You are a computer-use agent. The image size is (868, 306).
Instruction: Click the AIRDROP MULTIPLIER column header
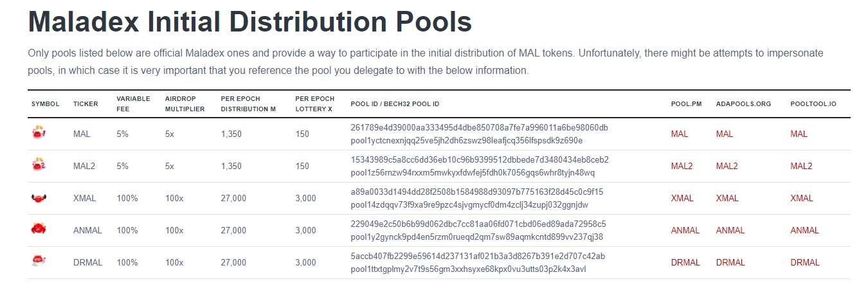tap(185, 104)
